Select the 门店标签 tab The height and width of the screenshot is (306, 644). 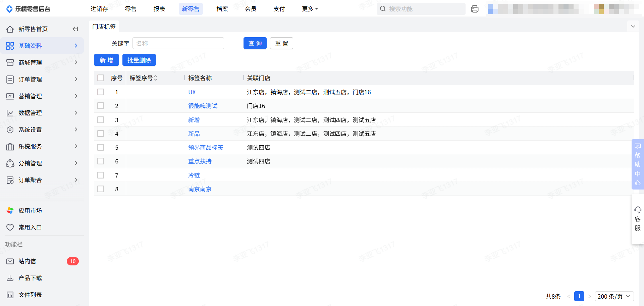coord(104,27)
